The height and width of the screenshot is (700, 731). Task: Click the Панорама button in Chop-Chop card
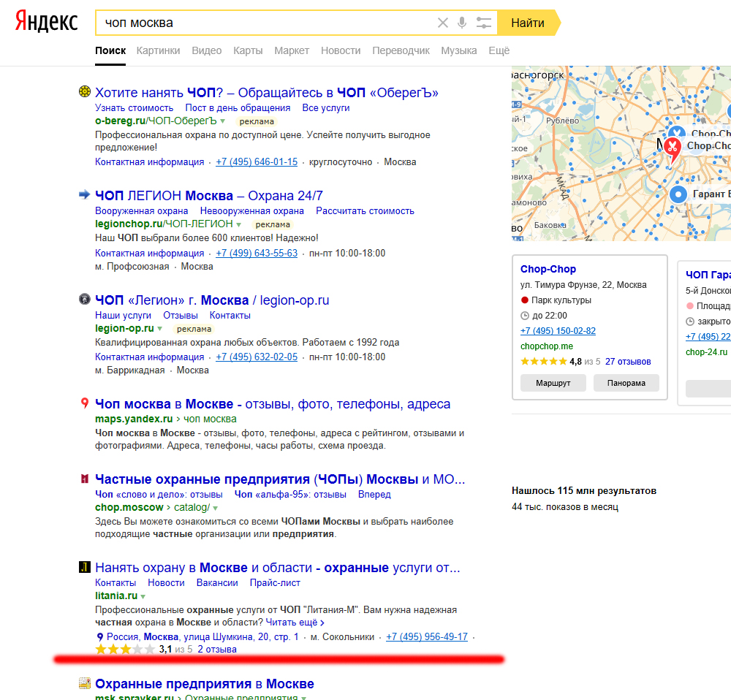(x=626, y=383)
